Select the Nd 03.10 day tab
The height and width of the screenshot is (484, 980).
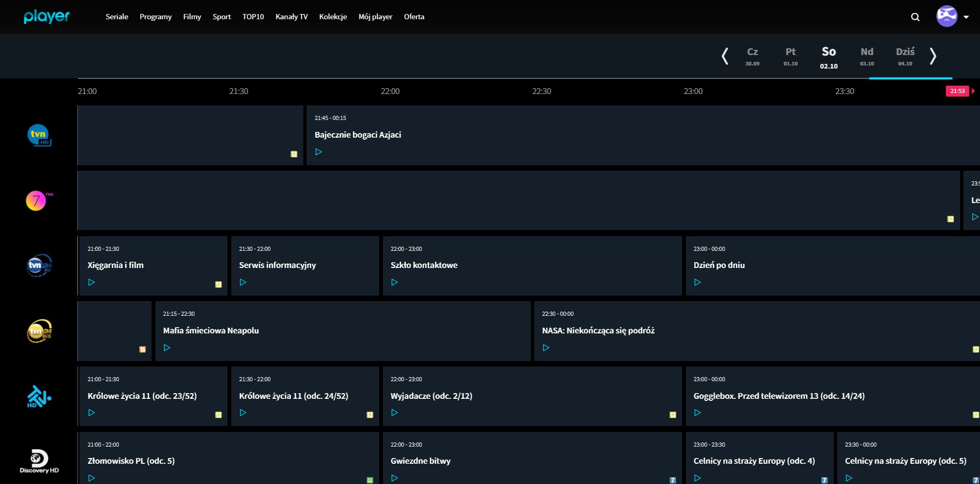[867, 56]
